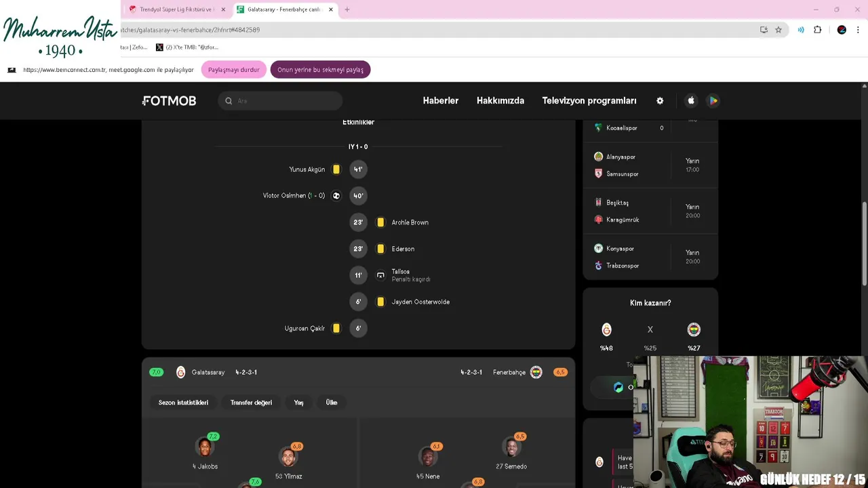Open the Google Play store icon
This screenshot has width=868, height=488.
point(713,100)
